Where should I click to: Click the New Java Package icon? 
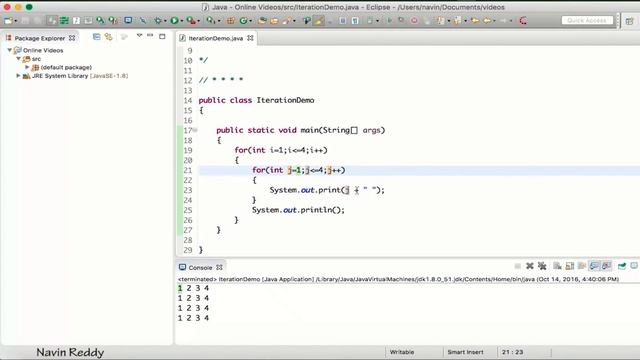click(x=231, y=20)
